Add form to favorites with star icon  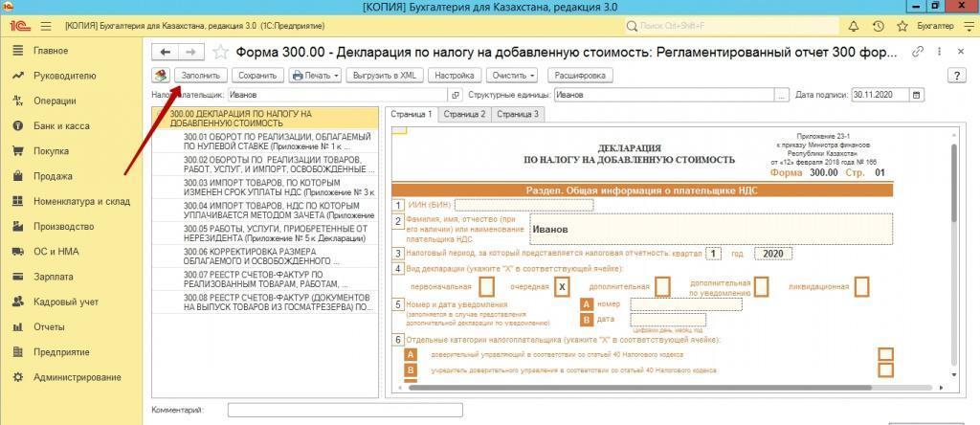tap(221, 53)
